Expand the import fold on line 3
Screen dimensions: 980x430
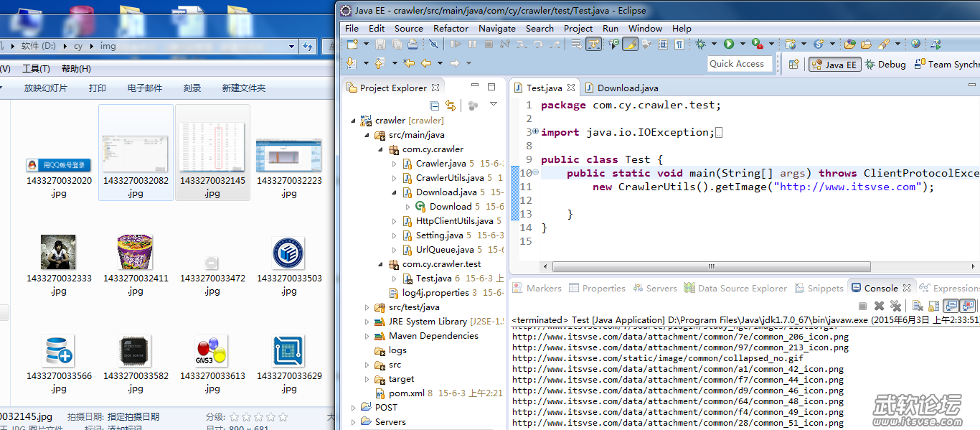[535, 132]
